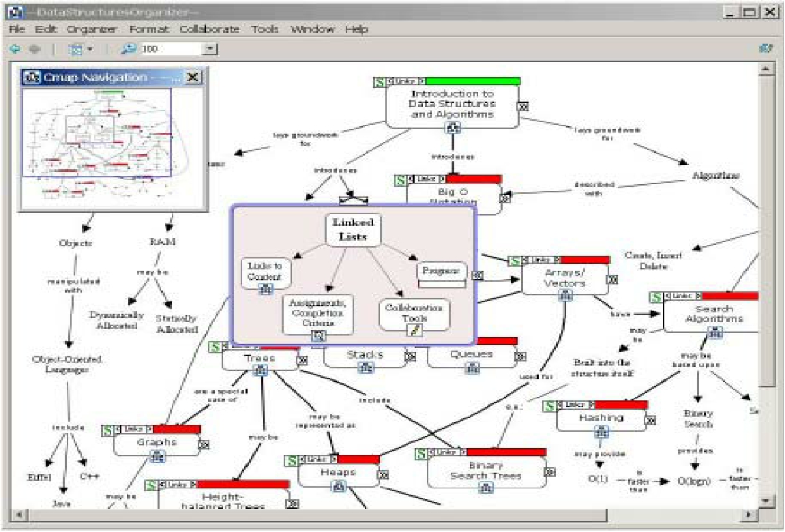Open the zoom level dropdown

click(210, 48)
